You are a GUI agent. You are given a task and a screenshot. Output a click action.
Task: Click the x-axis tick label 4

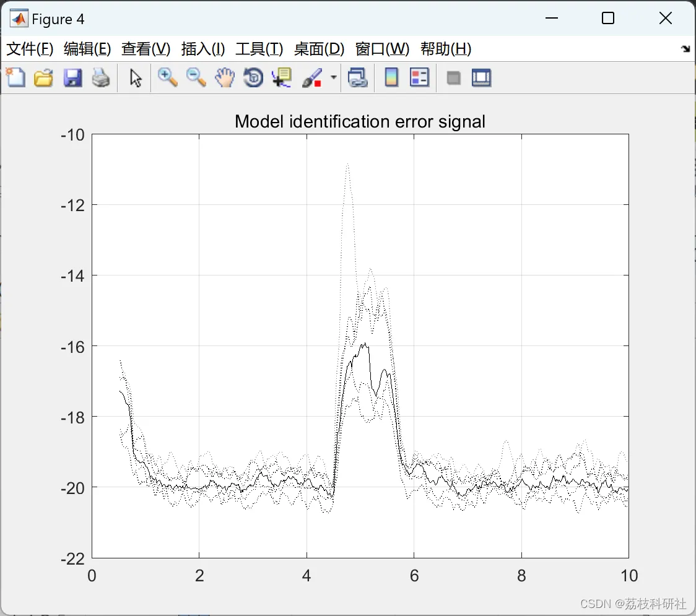point(307,576)
